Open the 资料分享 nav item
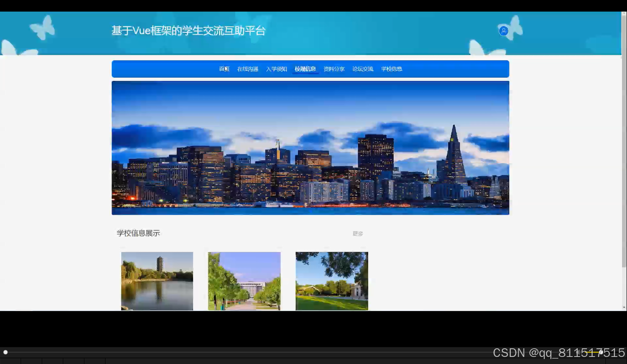This screenshot has height=364, width=627. (334, 69)
